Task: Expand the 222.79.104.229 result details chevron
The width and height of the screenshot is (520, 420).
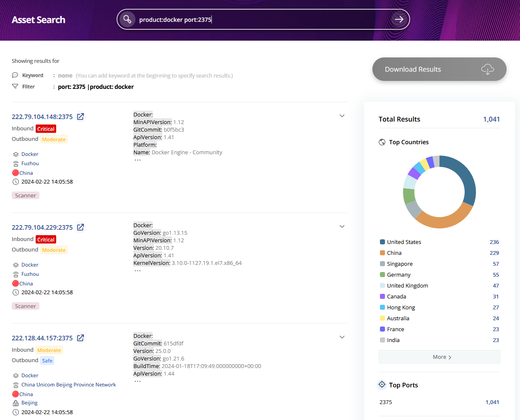Action: point(342,226)
